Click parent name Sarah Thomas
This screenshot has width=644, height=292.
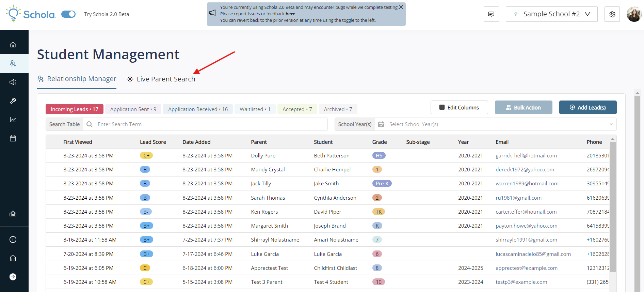(268, 198)
